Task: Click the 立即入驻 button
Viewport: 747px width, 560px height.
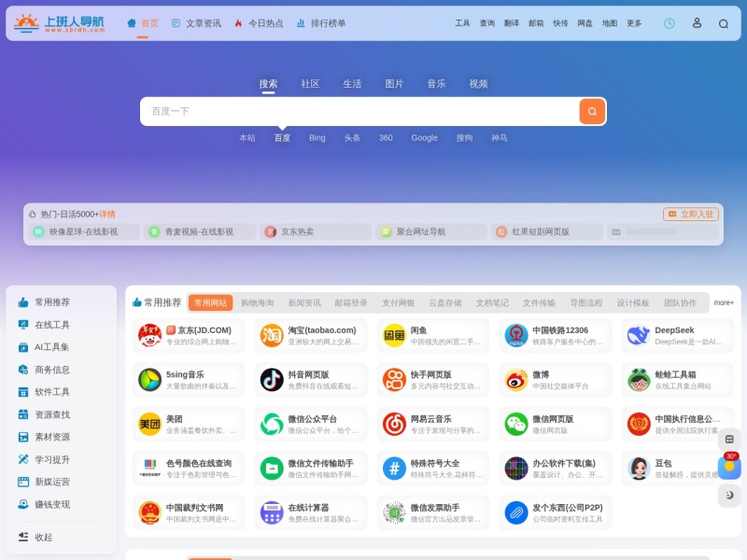Action: pyautogui.click(x=690, y=215)
